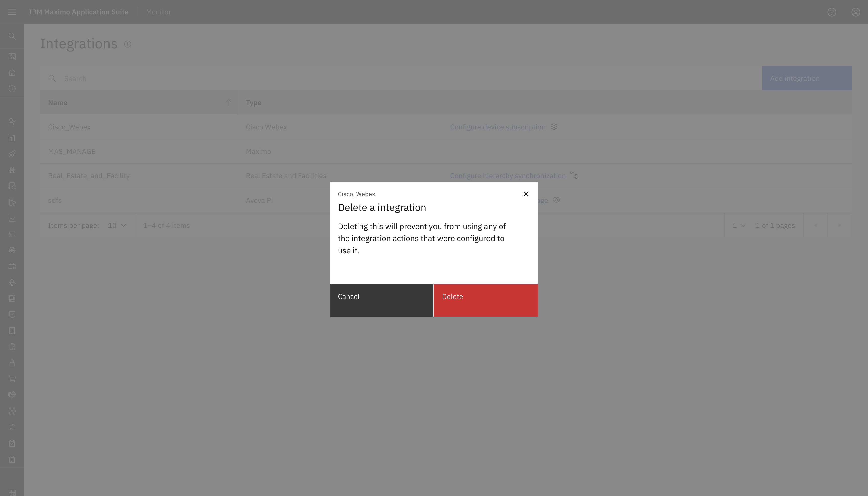Confirm with the red Delete button
The width and height of the screenshot is (868, 496).
(x=486, y=301)
